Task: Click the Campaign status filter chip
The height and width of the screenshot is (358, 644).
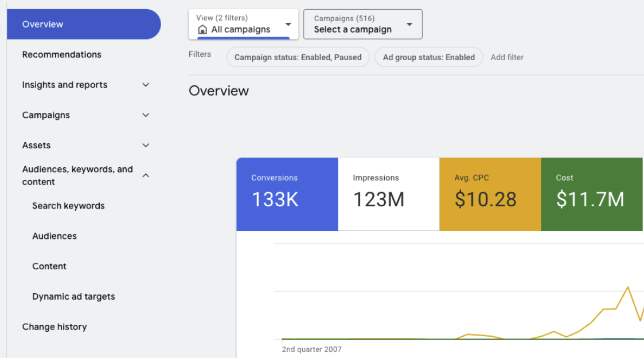Action: click(x=298, y=57)
